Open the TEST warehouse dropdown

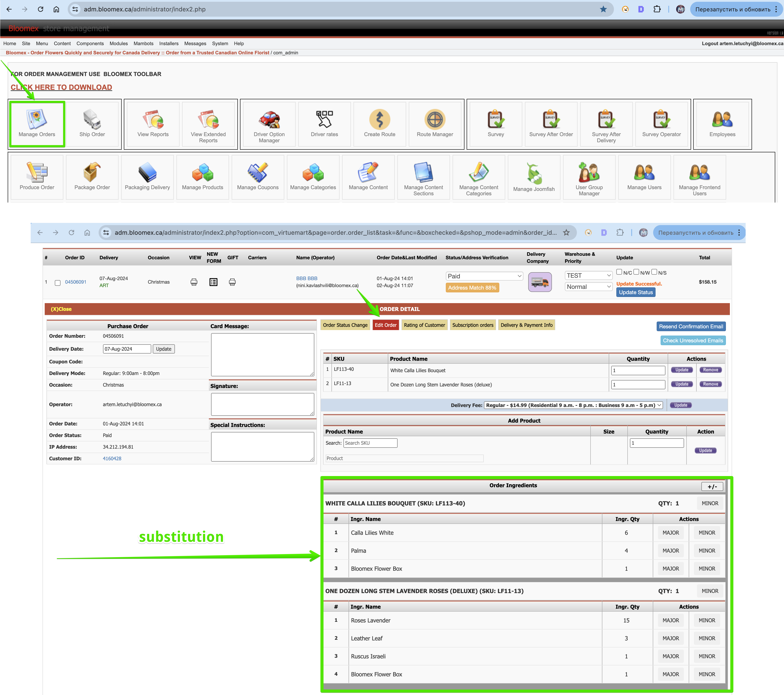tap(588, 275)
